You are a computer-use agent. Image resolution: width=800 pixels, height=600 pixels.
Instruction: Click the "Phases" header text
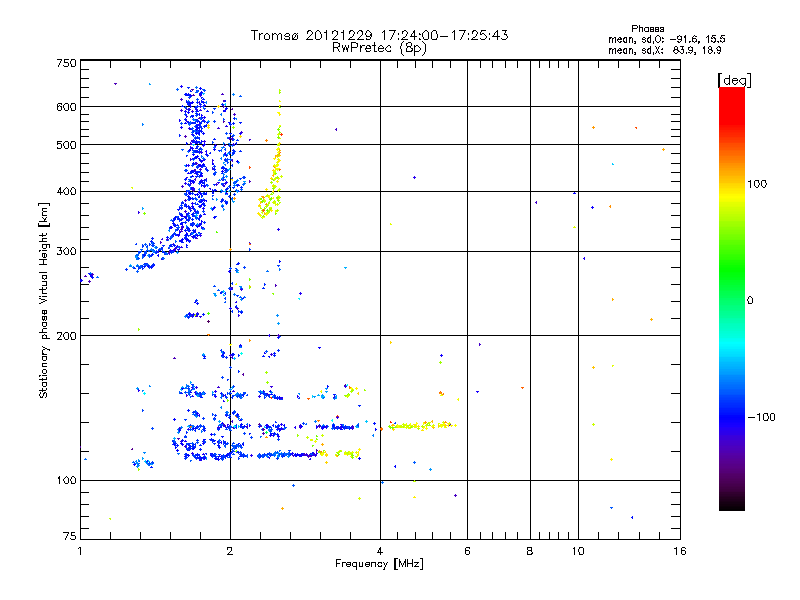[x=647, y=29]
